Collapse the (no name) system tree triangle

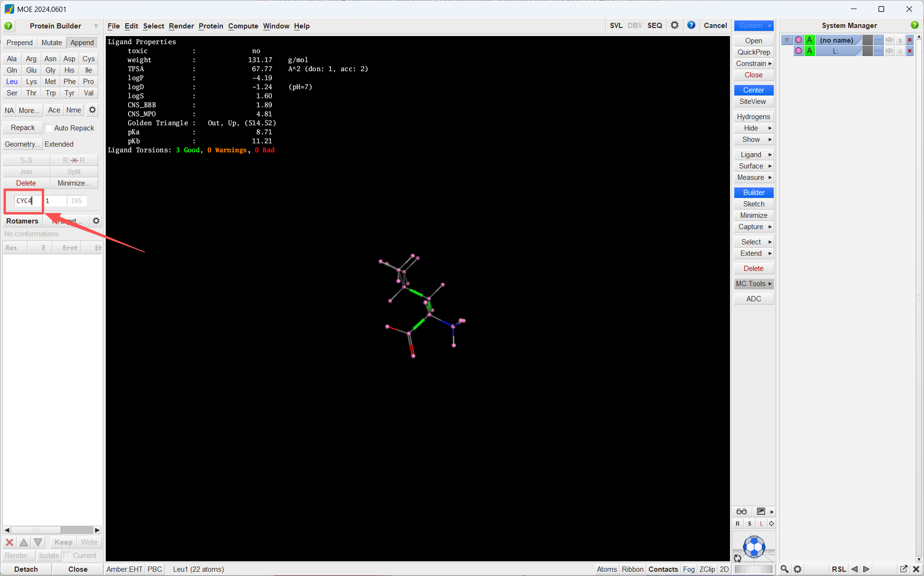(x=787, y=40)
